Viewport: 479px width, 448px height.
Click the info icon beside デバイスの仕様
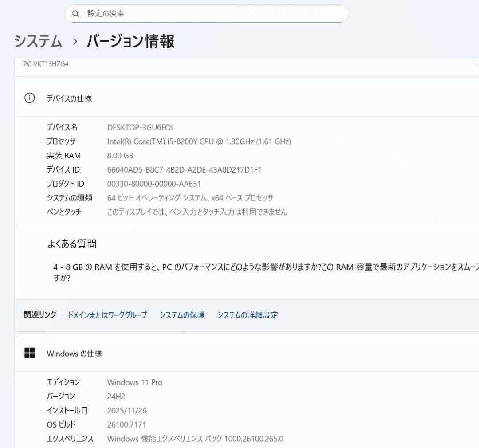(30, 98)
